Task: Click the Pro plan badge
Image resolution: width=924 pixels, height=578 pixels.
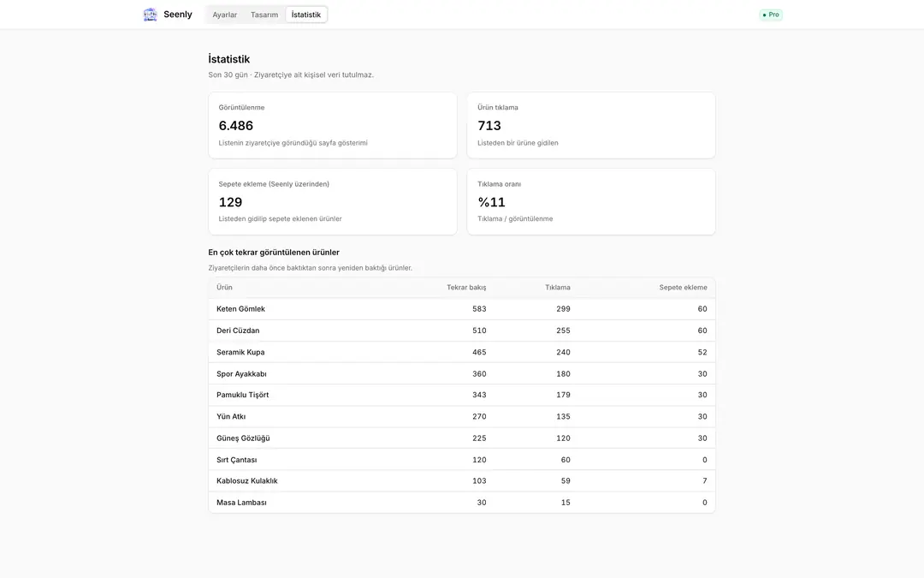Action: click(x=771, y=15)
